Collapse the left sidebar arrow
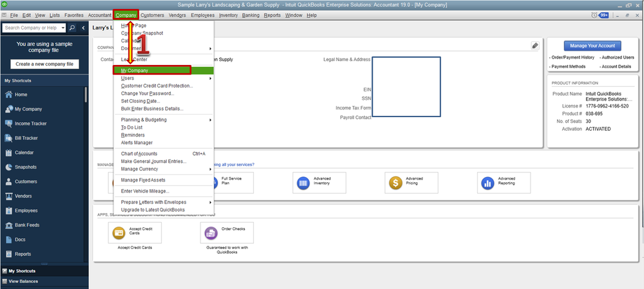Viewport: 644px width, 289px height. (x=83, y=28)
